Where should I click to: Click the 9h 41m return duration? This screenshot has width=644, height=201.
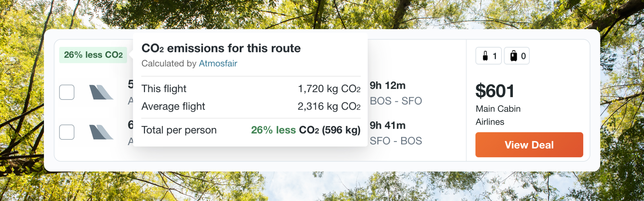click(388, 125)
